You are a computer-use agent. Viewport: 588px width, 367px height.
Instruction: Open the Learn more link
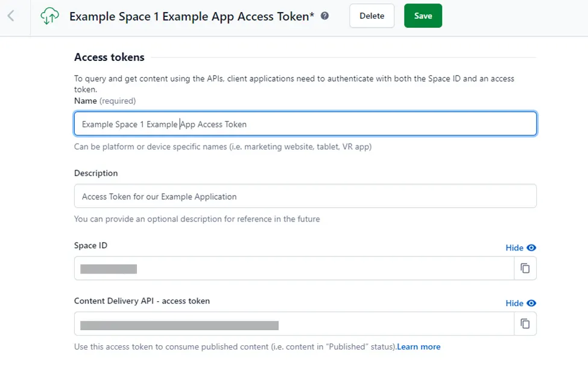point(419,347)
